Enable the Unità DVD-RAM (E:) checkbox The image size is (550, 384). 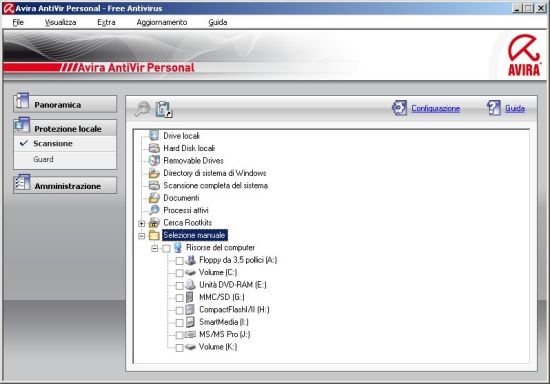179,285
